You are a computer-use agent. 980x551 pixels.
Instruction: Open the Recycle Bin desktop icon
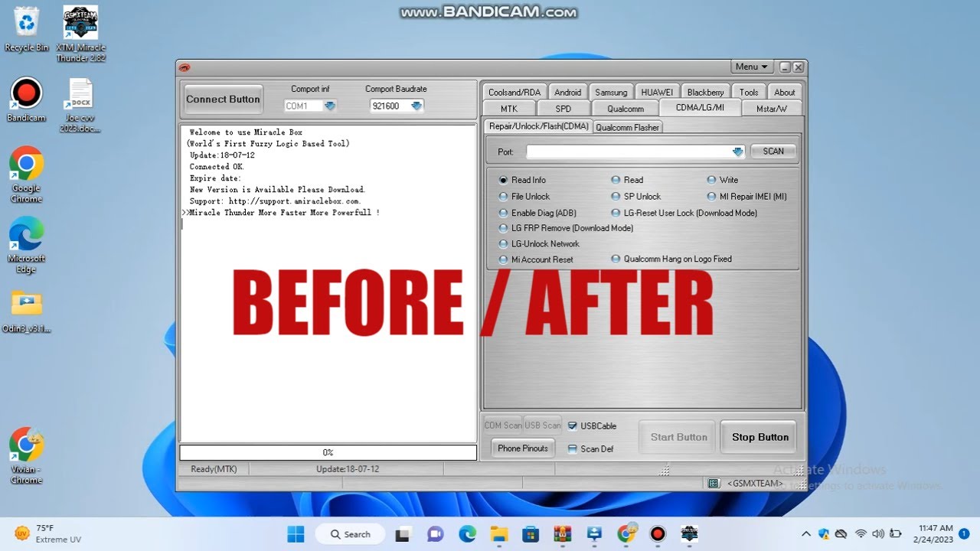point(26,29)
